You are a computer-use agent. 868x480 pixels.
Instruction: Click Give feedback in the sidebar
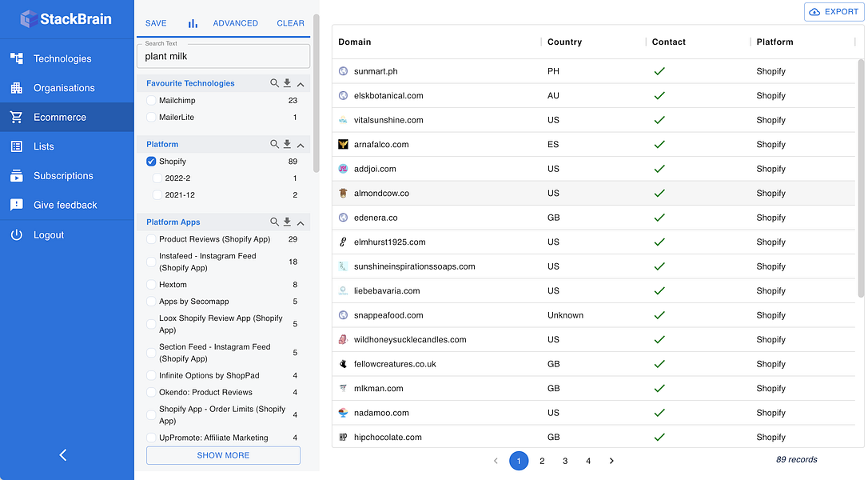66,205
